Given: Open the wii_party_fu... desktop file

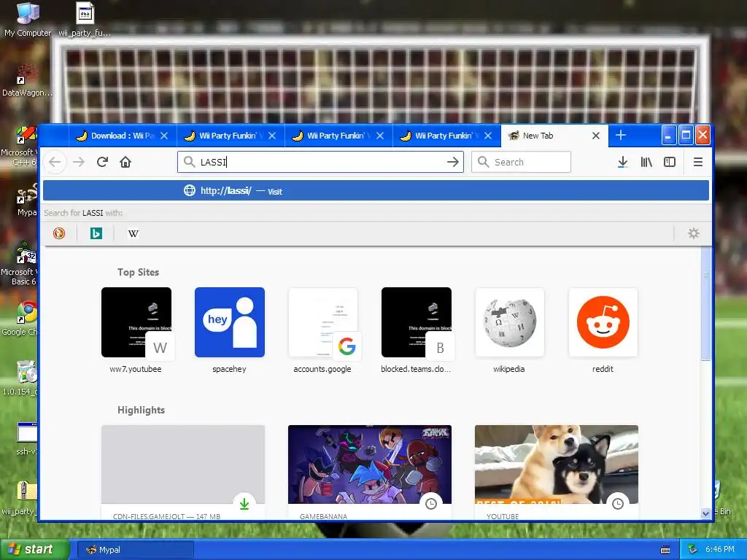Looking at the screenshot, I should pyautogui.click(x=85, y=20).
